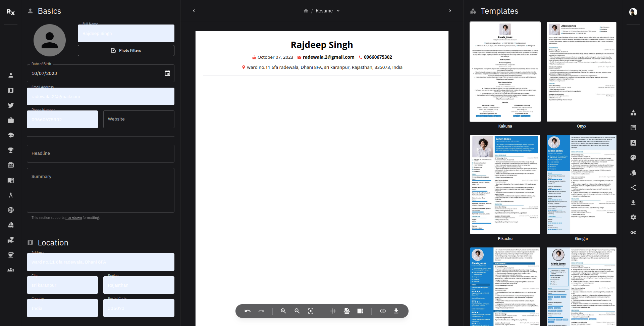Open the markdown formatting link
The width and height of the screenshot is (644, 326).
[73, 218]
